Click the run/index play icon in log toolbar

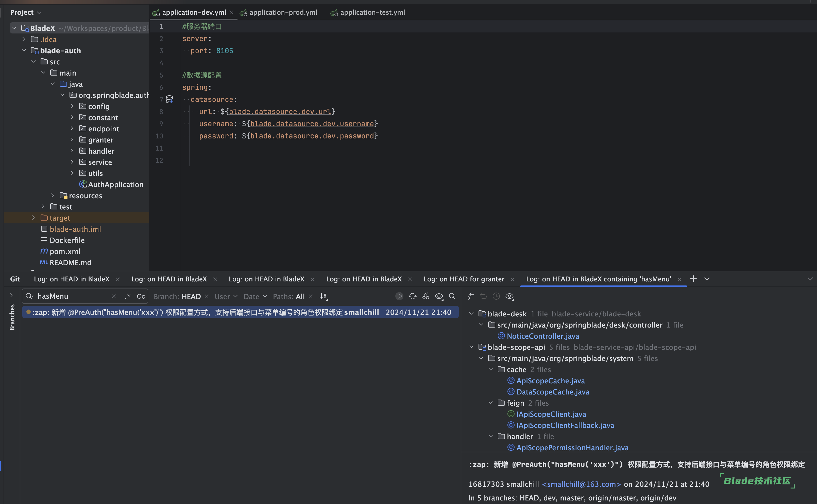tap(399, 296)
